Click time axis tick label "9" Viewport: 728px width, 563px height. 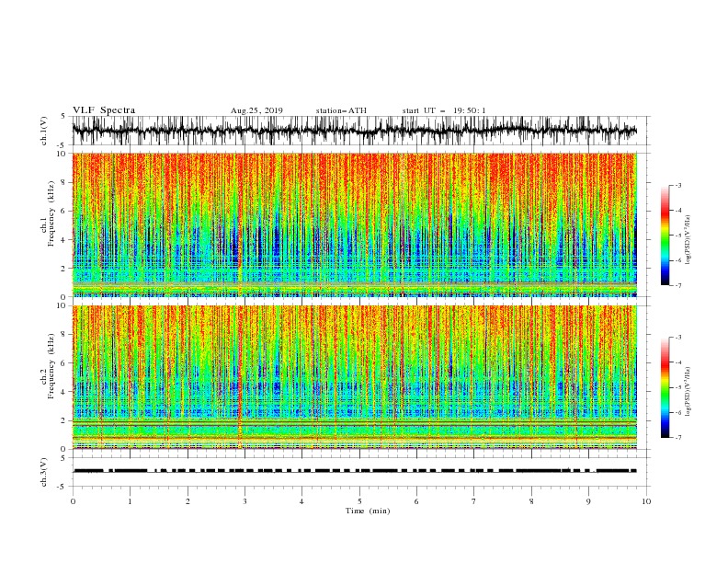tap(588, 501)
